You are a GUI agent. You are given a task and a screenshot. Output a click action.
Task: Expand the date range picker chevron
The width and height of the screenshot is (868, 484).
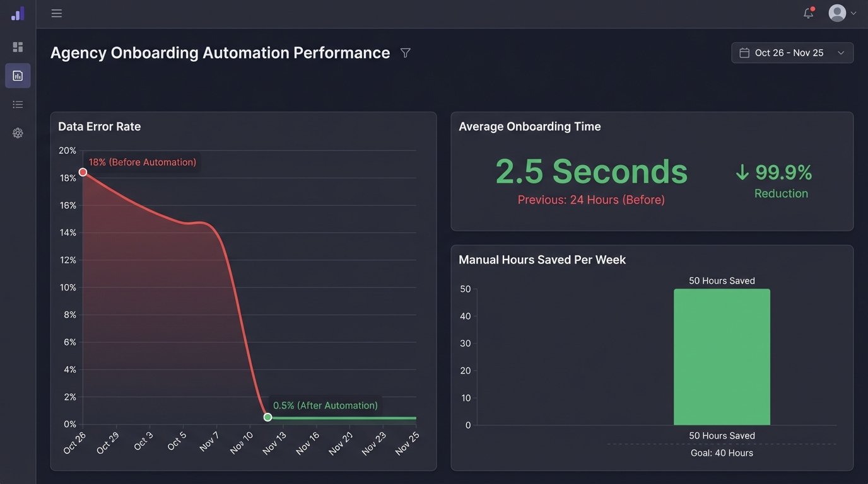point(841,53)
